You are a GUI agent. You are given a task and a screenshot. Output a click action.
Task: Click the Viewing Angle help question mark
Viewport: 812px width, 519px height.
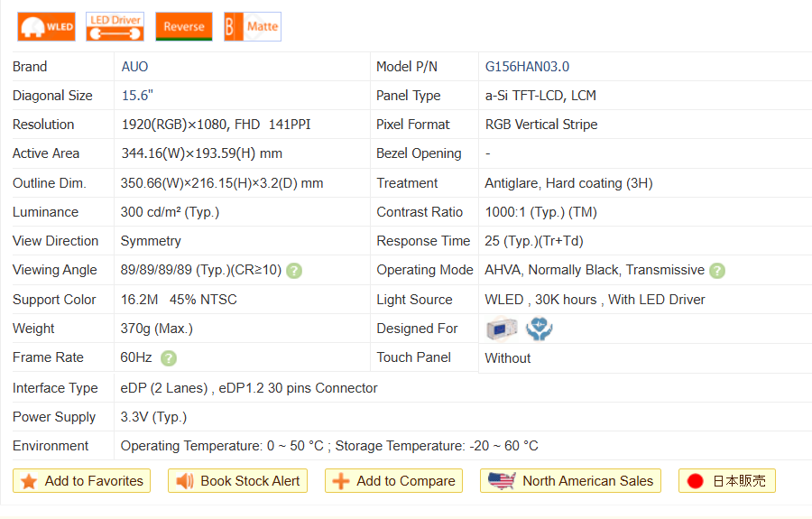[x=294, y=271]
